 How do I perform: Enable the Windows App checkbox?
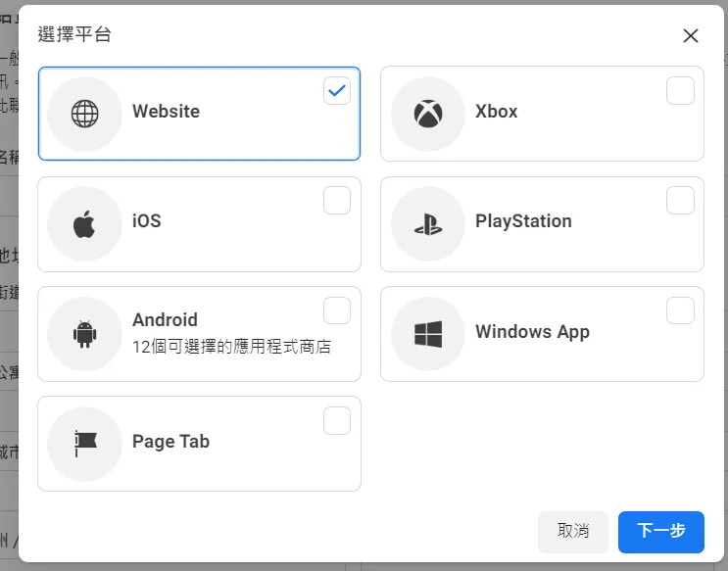[680, 310]
